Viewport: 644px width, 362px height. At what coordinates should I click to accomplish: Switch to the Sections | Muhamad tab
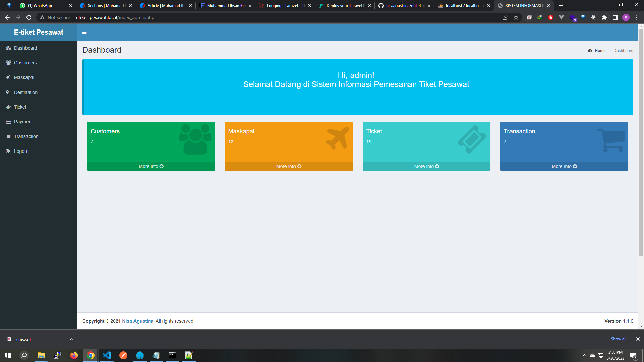coord(106,6)
